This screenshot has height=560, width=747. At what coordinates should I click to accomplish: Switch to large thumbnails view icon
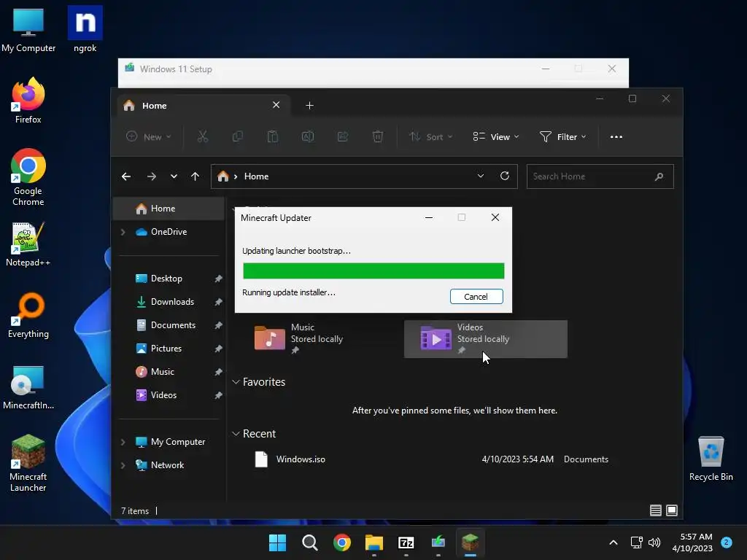(x=672, y=510)
